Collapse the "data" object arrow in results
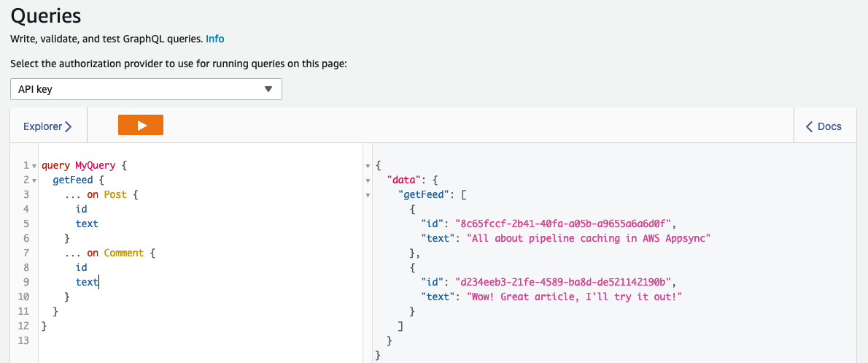This screenshot has height=363, width=868. coord(368,180)
